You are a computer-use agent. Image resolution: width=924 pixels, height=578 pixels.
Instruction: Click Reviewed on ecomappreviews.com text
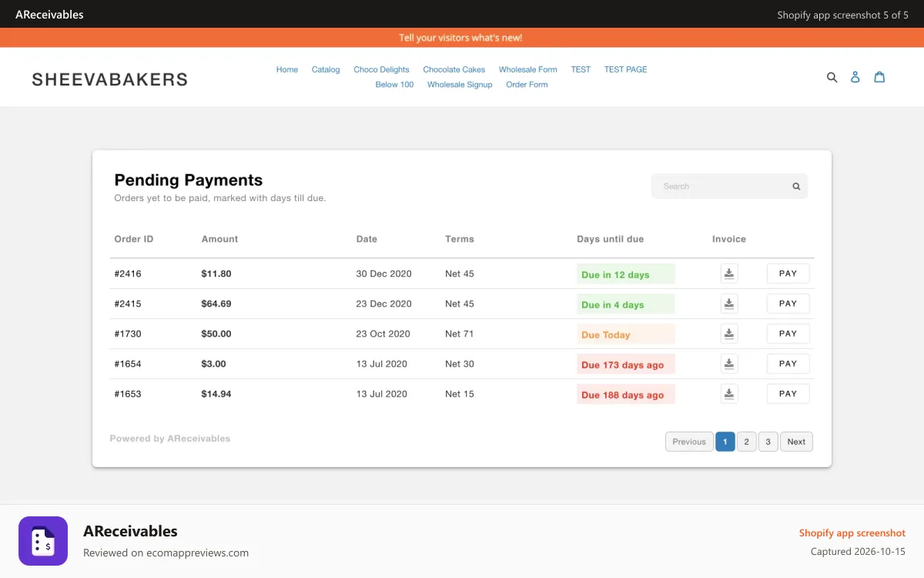coord(166,553)
